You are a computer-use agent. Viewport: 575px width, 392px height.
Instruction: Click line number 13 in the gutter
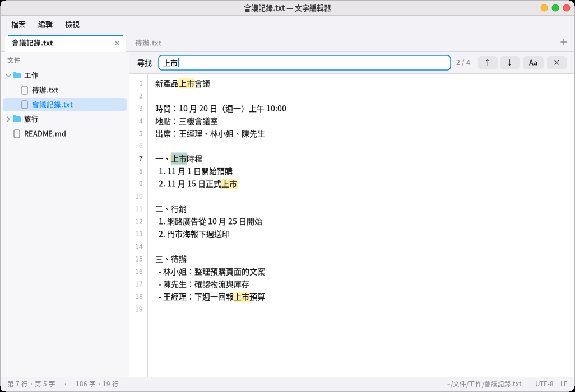(139, 234)
